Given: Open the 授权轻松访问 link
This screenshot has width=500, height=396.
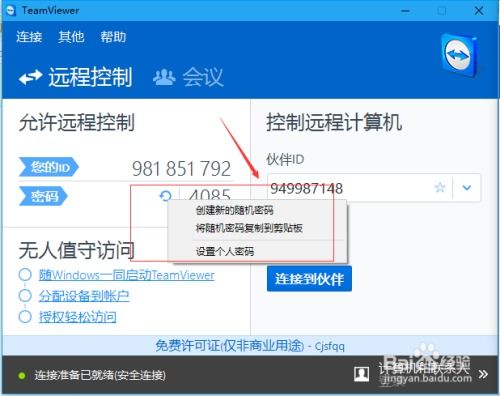Looking at the screenshot, I should click(77, 317).
